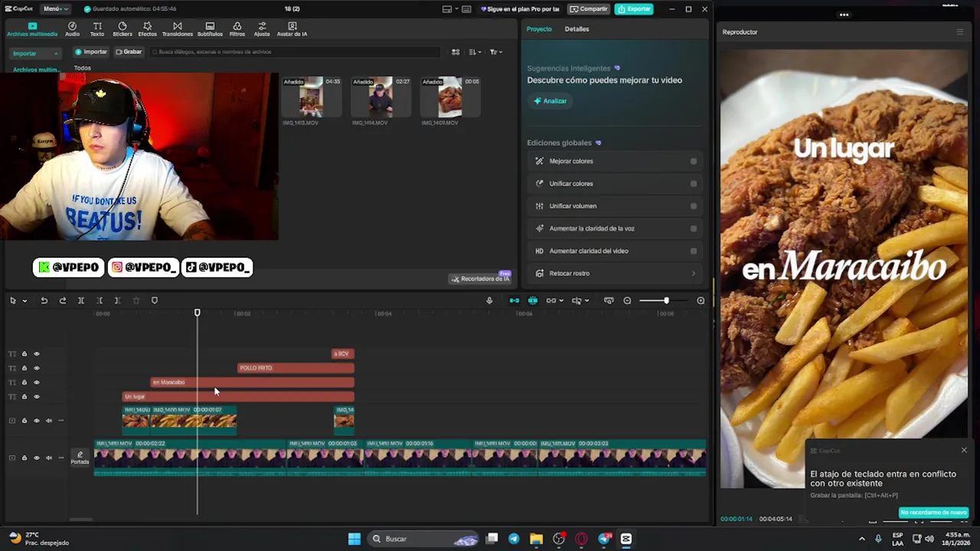Click the media search input field
Image resolution: width=980 pixels, height=551 pixels.
tap(295, 52)
